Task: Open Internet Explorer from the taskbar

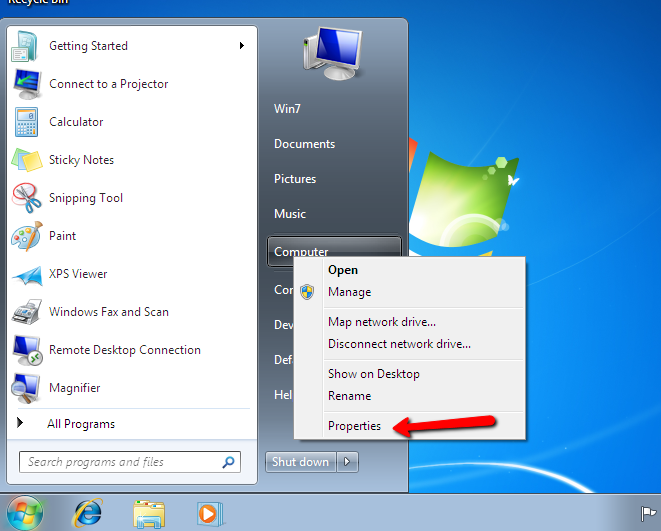Action: pyautogui.click(x=88, y=514)
